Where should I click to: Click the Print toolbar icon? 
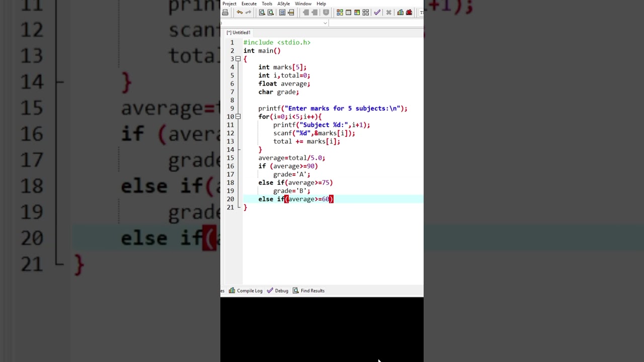[225, 13]
